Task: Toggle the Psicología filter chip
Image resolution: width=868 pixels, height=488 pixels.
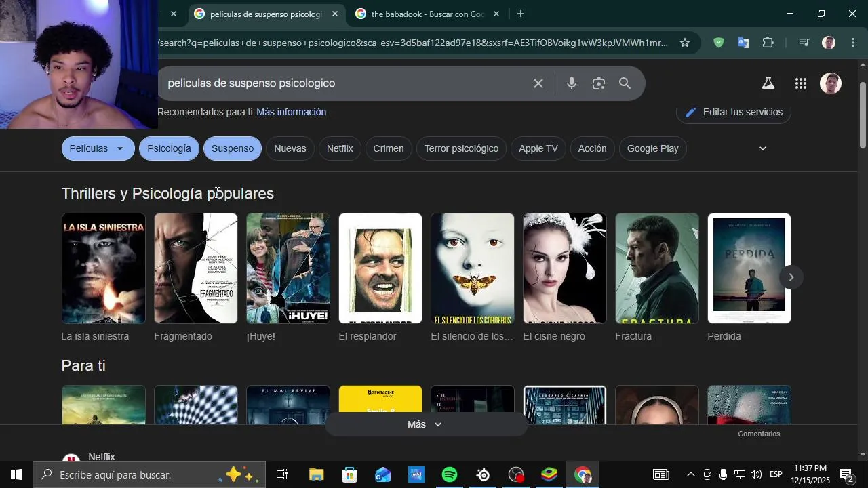Action: pyautogui.click(x=169, y=148)
